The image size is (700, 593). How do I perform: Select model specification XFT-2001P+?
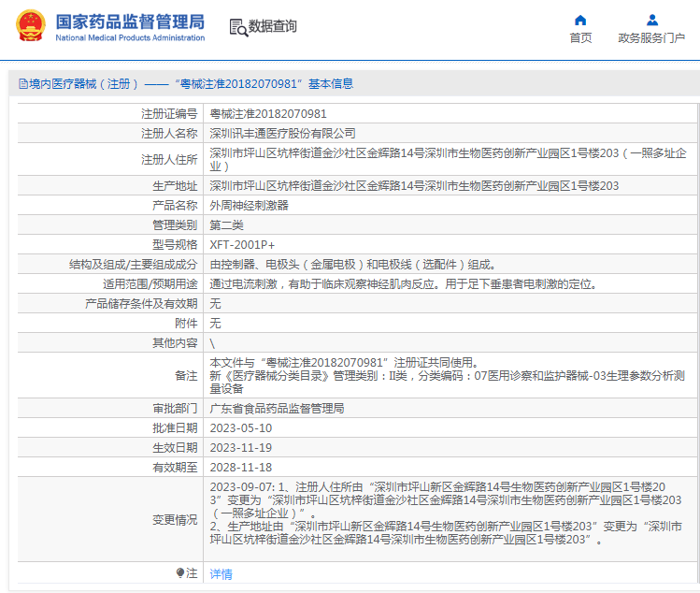pos(242,245)
